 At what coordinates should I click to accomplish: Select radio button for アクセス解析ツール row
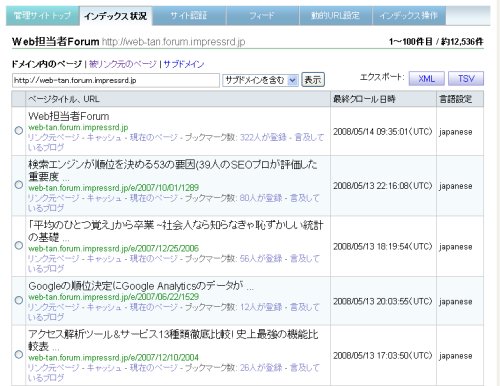19,355
